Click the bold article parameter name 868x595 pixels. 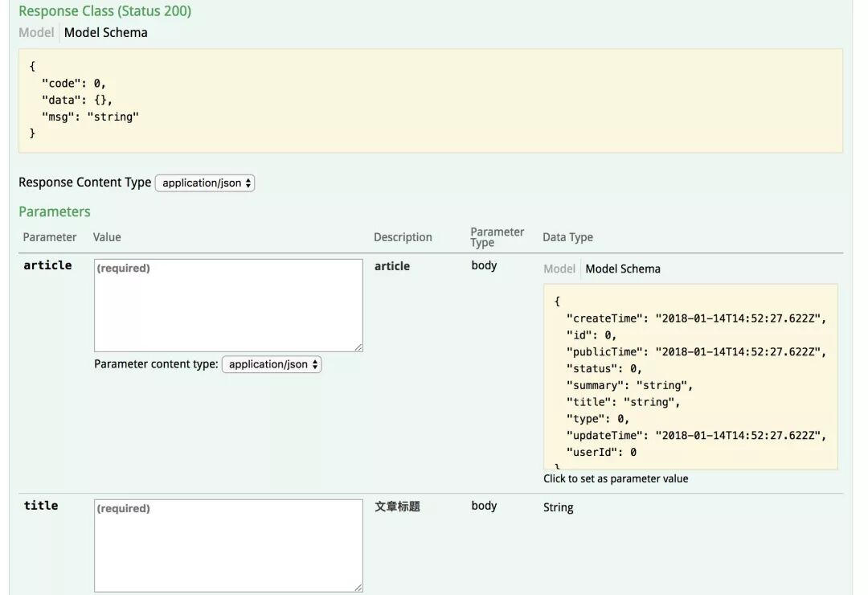[x=47, y=265]
